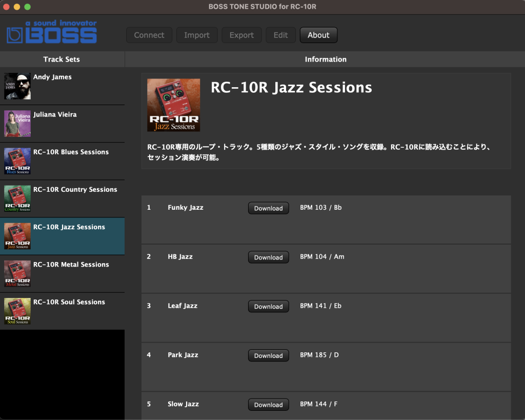The height and width of the screenshot is (420, 525).
Task: Click the Import button
Action: click(197, 35)
